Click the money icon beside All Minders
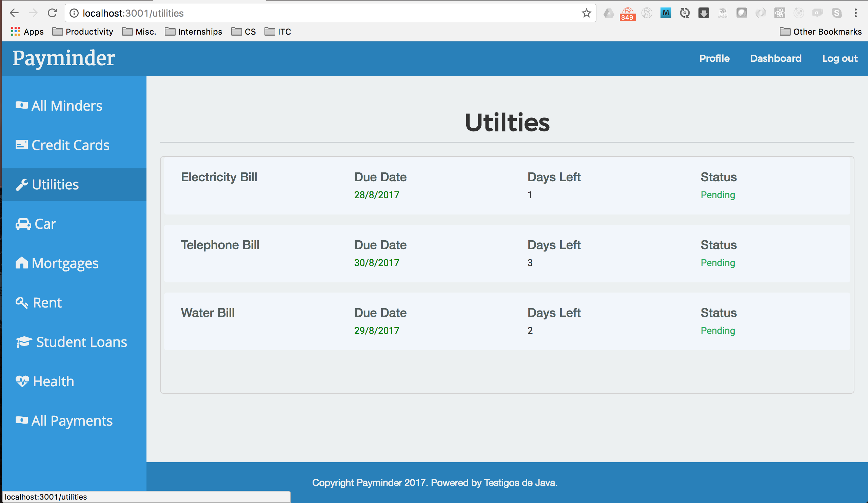This screenshot has height=503, width=868. tap(21, 106)
